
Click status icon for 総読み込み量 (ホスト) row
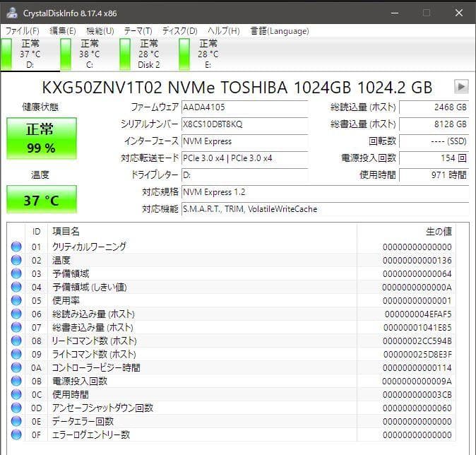click(16, 314)
